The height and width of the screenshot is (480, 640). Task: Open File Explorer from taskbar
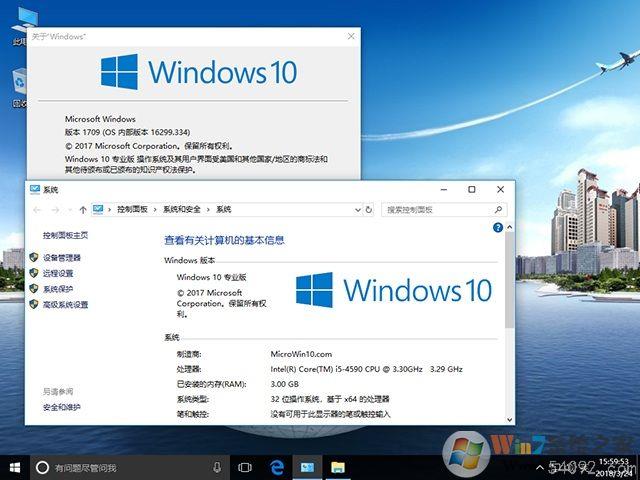point(338,467)
